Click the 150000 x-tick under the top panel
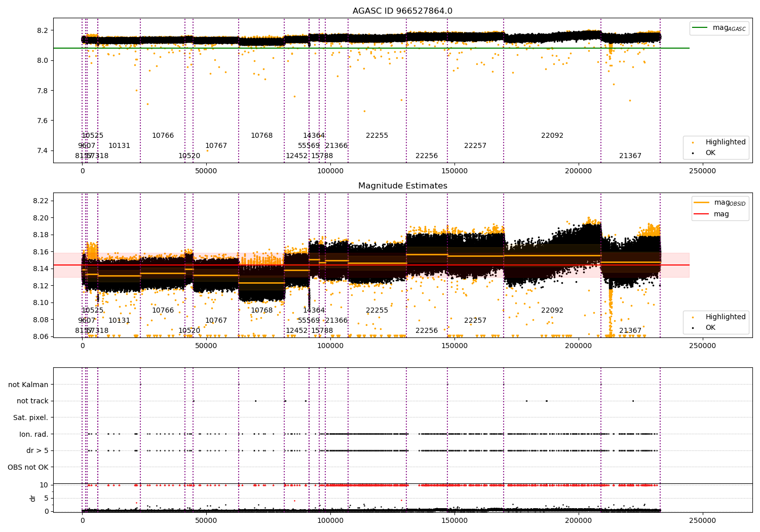This screenshot has height=532, width=760. pos(454,171)
